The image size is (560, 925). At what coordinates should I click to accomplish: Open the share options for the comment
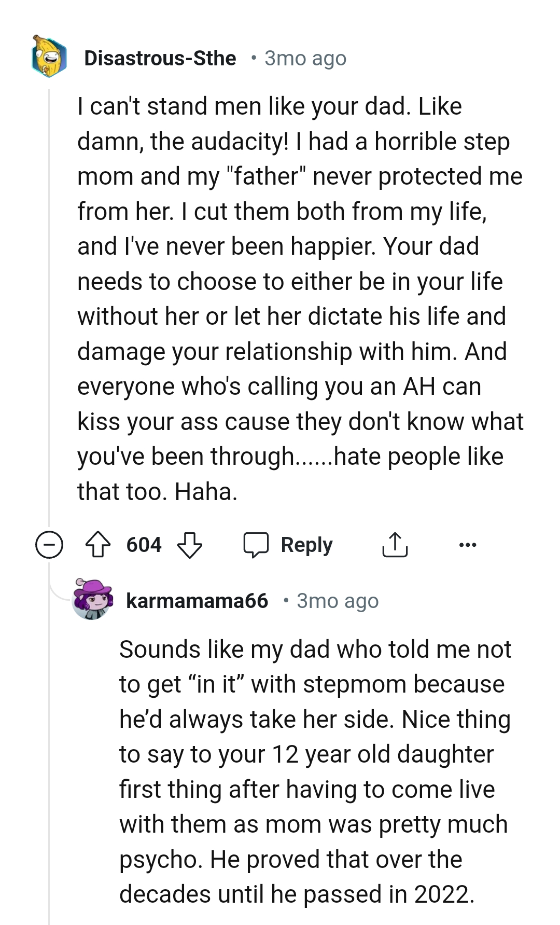[x=396, y=544]
